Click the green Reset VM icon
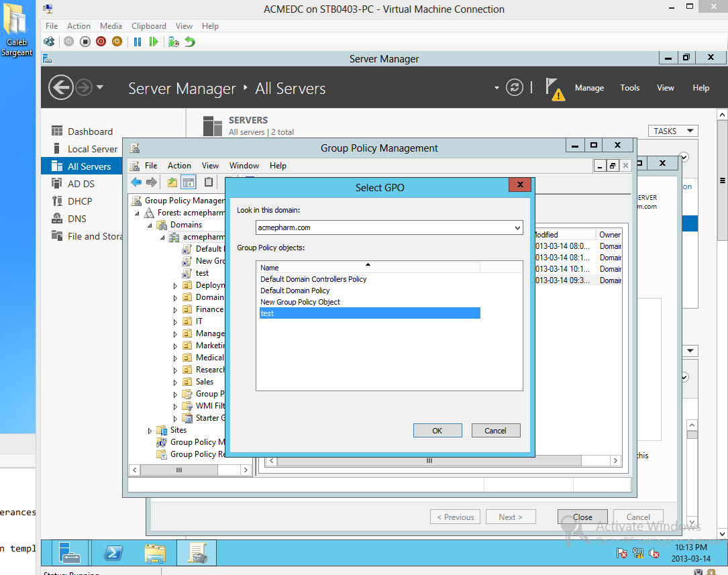 tap(154, 42)
